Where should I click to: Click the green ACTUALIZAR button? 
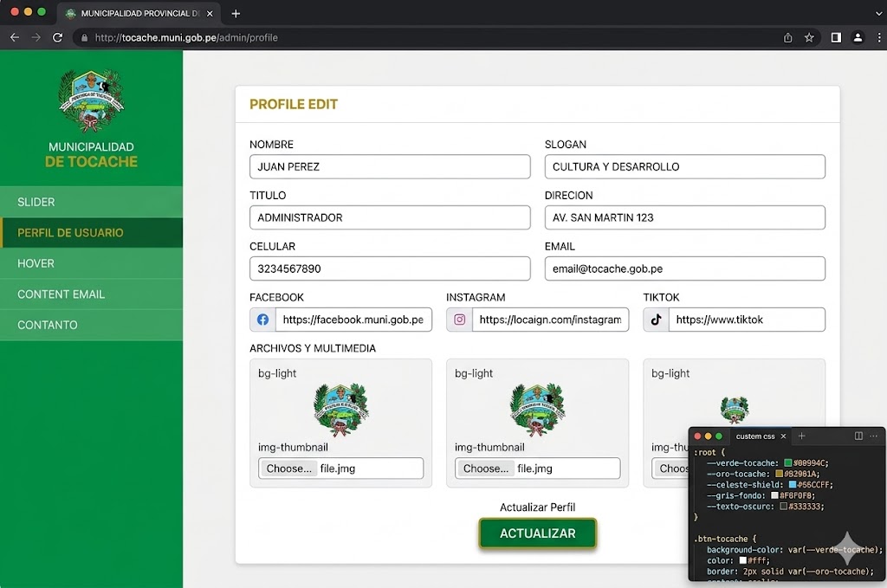(x=537, y=533)
